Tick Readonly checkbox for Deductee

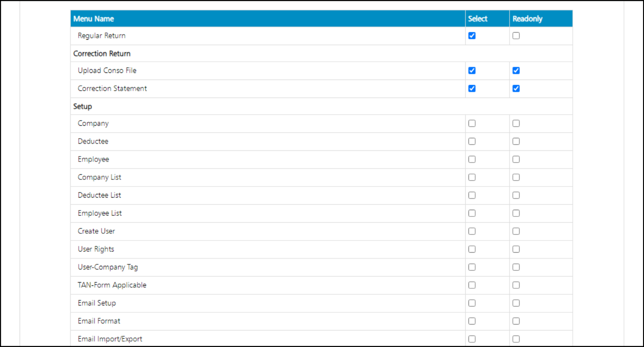pyautogui.click(x=516, y=141)
